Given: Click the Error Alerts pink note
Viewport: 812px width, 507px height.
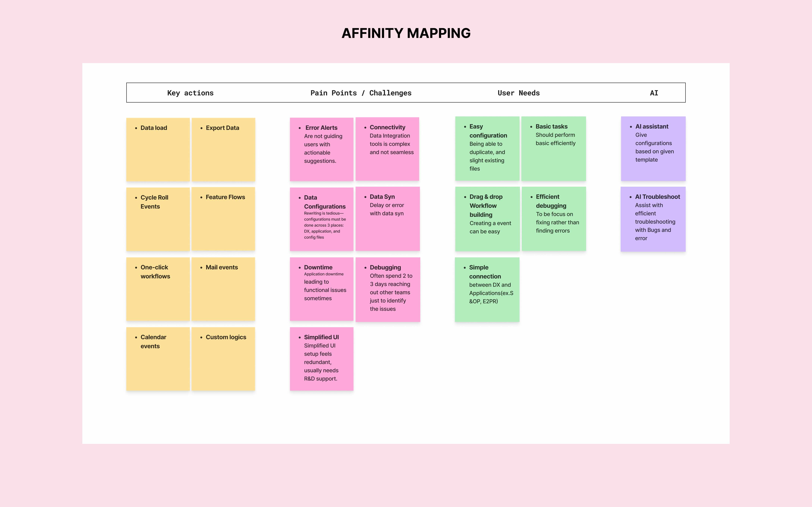Looking at the screenshot, I should tap(321, 149).
